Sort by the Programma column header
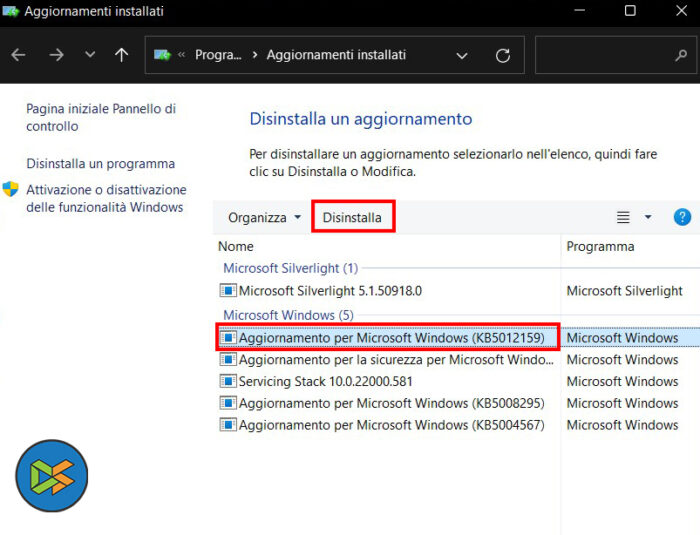The width and height of the screenshot is (700, 535). (600, 247)
